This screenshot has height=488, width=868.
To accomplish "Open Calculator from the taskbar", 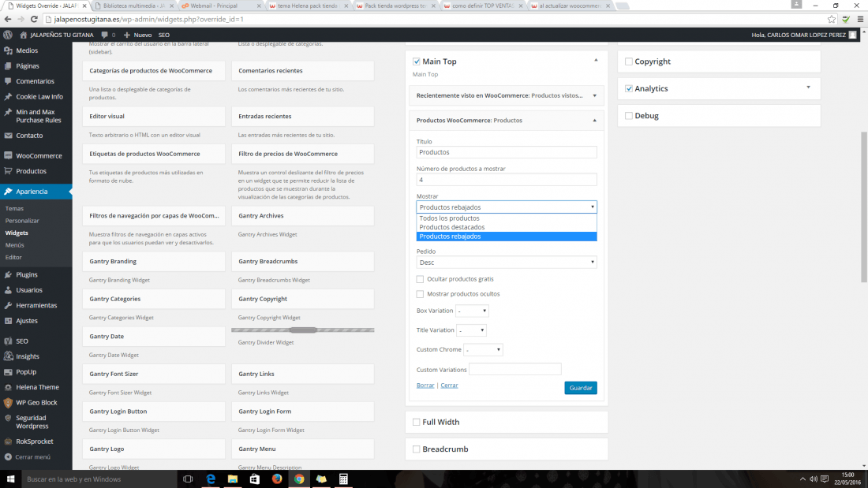I will [x=343, y=479].
